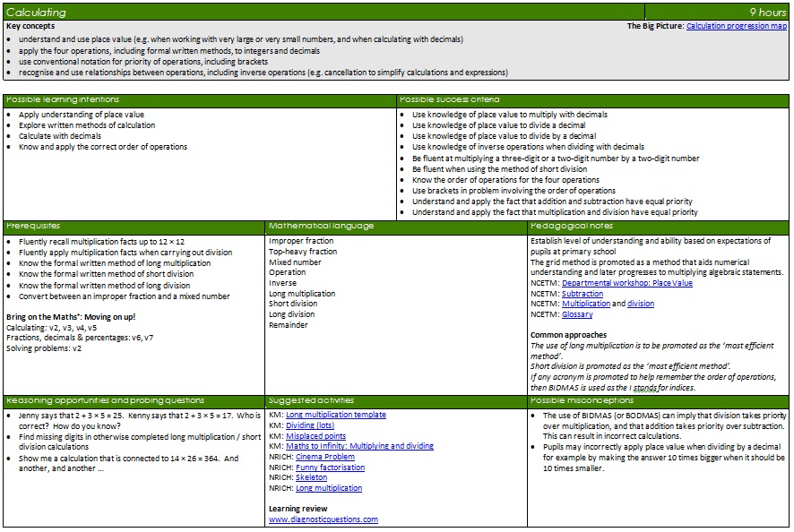Visit www.diagnosticquestions.com link
This screenshot has height=532, width=794.
[x=324, y=519]
